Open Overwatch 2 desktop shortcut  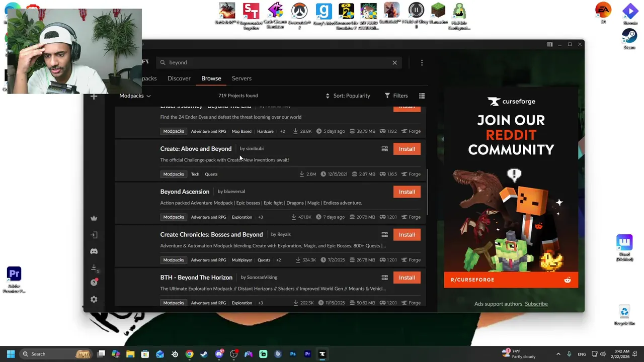[299, 17]
